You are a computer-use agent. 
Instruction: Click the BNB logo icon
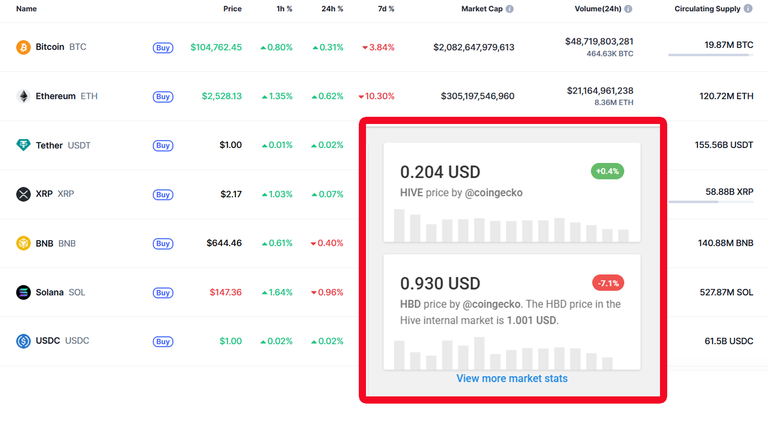point(23,243)
